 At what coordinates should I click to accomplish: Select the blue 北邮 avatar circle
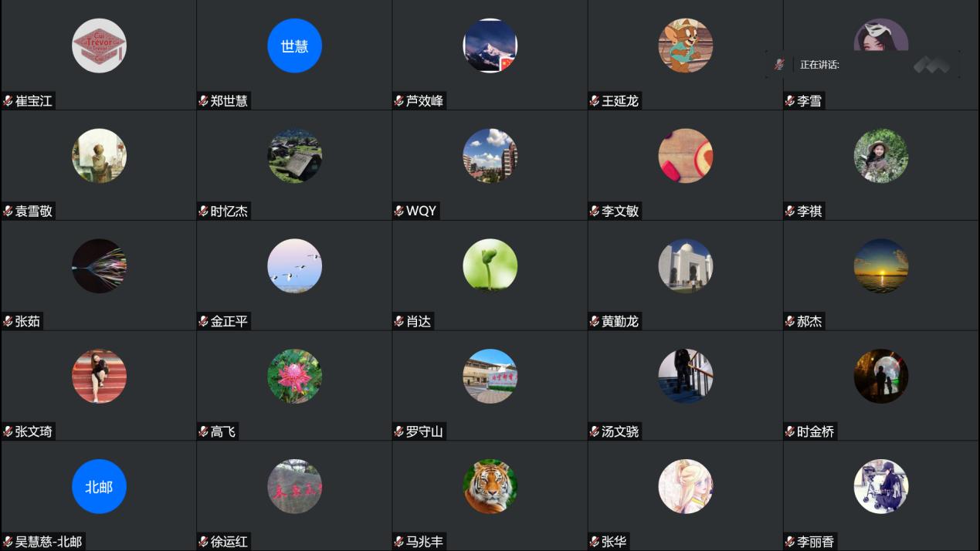pyautogui.click(x=99, y=486)
